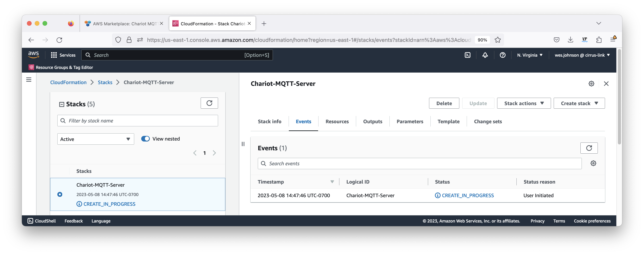Go back in browser history

click(31, 40)
